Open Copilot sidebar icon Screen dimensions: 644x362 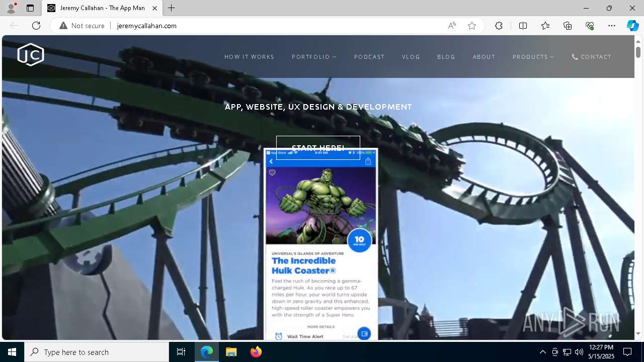tap(632, 26)
